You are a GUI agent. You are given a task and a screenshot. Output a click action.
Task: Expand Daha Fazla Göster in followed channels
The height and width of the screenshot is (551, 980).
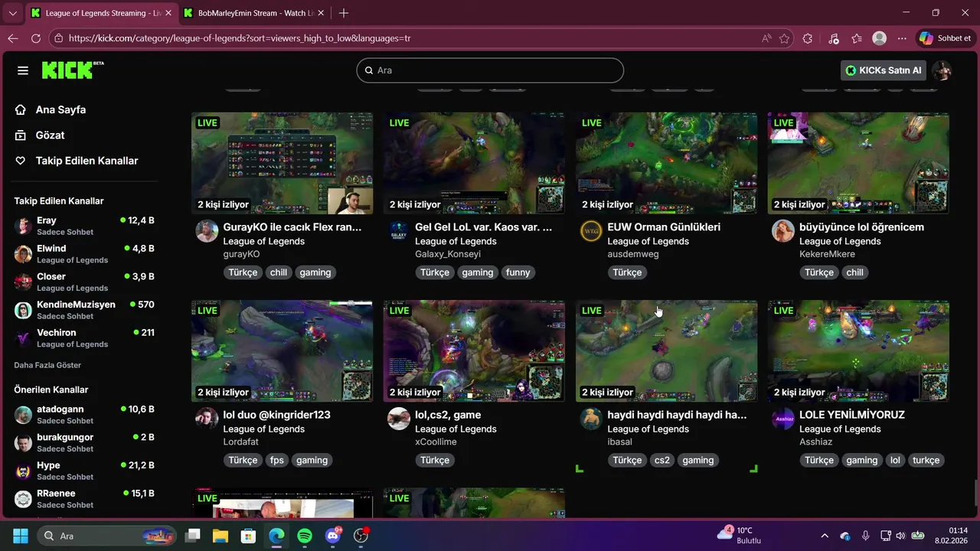[47, 365]
